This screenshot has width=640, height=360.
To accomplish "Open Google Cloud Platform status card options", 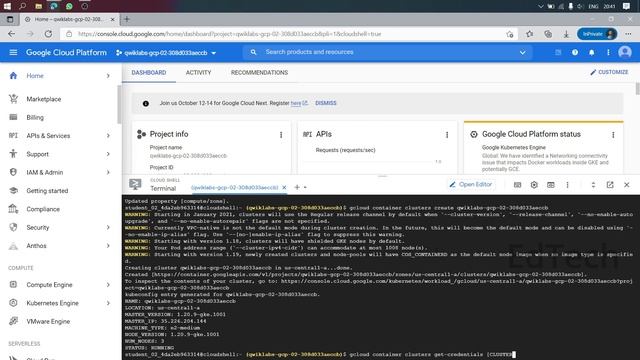I will [613, 135].
